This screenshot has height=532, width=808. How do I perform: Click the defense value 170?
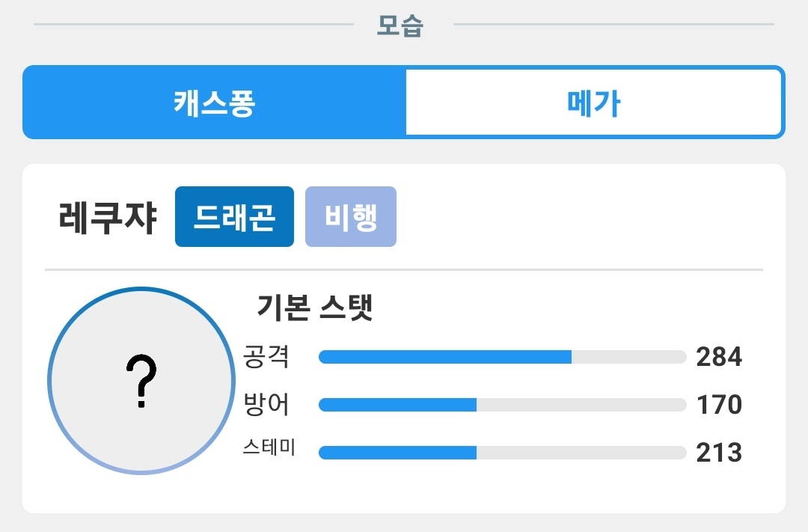point(718,405)
